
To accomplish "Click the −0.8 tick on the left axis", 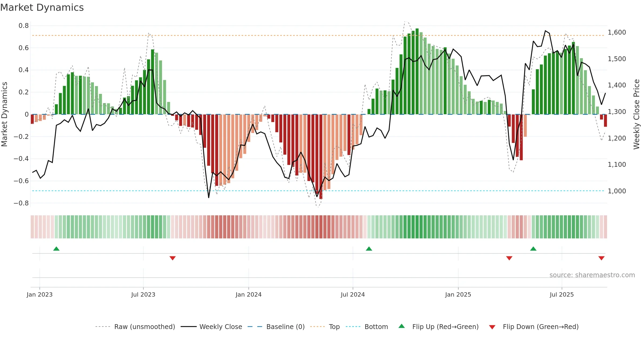I will (x=21, y=203).
